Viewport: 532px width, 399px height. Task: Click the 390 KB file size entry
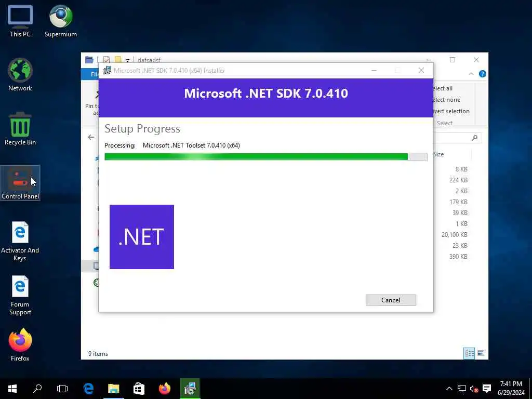tap(458, 256)
